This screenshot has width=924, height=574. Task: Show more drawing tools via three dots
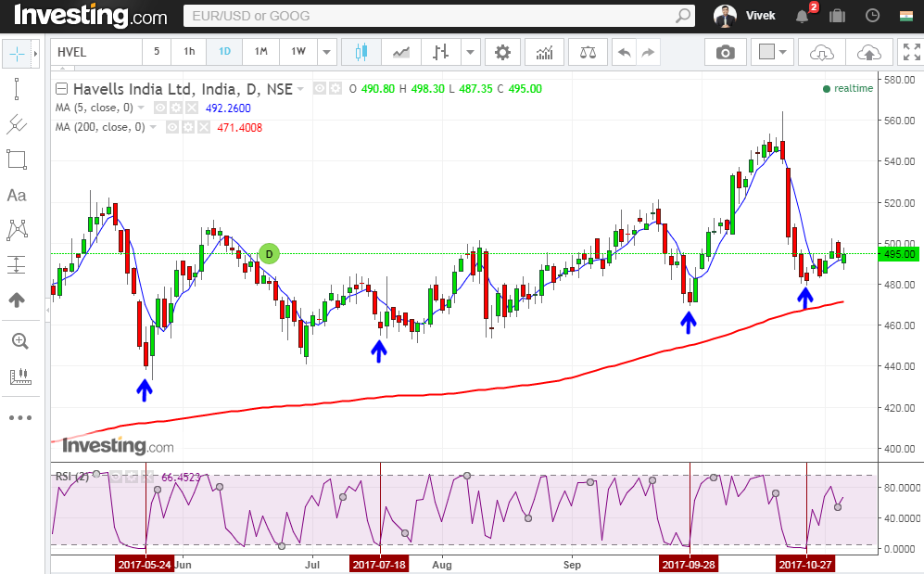[x=20, y=418]
